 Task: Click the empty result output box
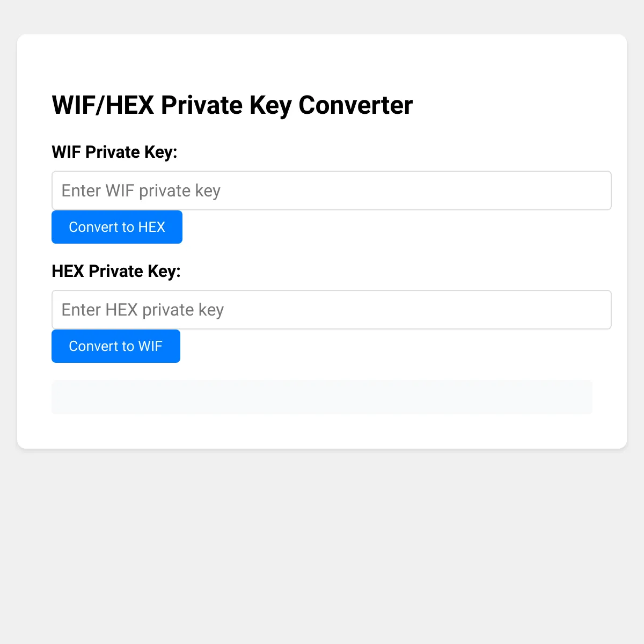click(x=322, y=397)
